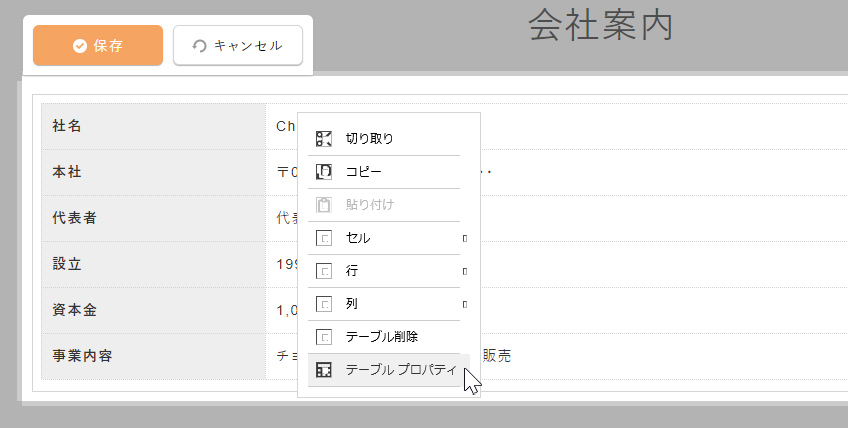Image resolution: width=848 pixels, height=428 pixels.
Task: Choose テーブル削除 from the context menu
Action: tap(381, 337)
